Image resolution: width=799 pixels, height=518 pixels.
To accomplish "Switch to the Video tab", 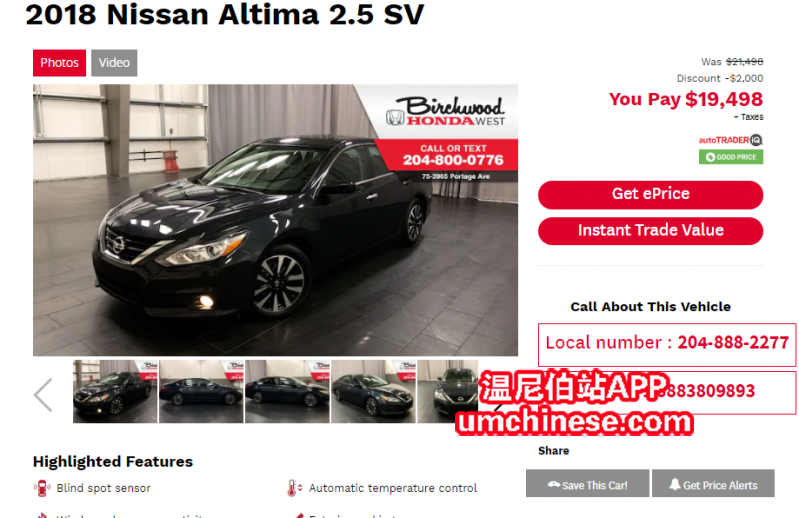I will click(x=114, y=63).
